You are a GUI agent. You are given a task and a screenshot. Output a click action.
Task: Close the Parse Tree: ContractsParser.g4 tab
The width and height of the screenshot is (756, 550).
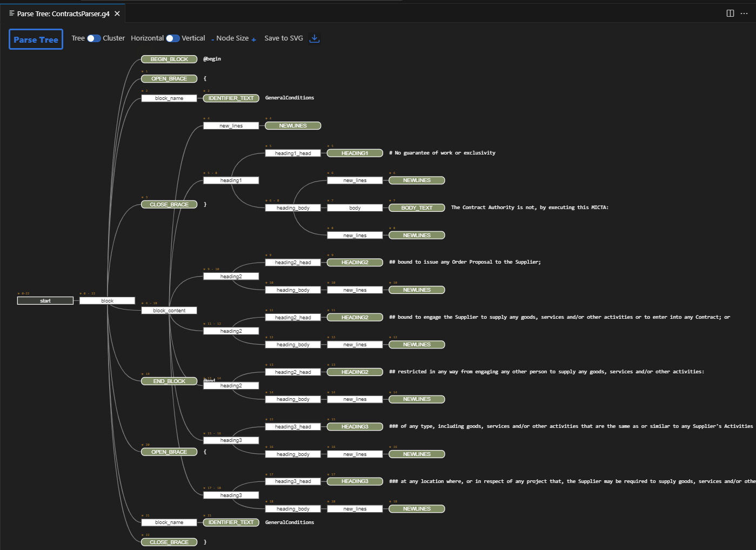click(x=117, y=14)
